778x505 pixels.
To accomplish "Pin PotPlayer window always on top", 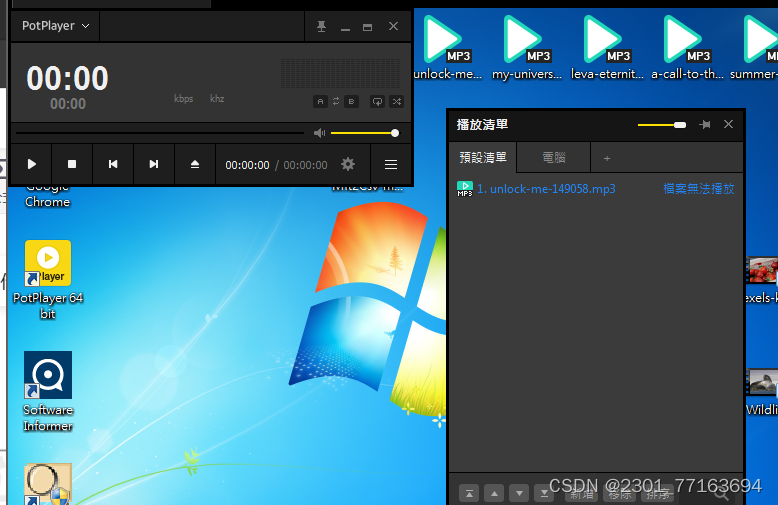I will coord(322,26).
